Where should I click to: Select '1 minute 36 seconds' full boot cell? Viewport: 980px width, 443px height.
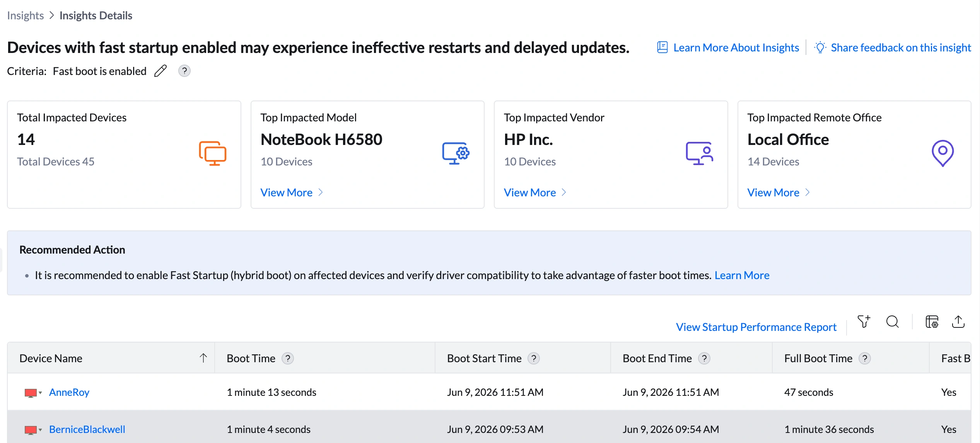pos(829,429)
